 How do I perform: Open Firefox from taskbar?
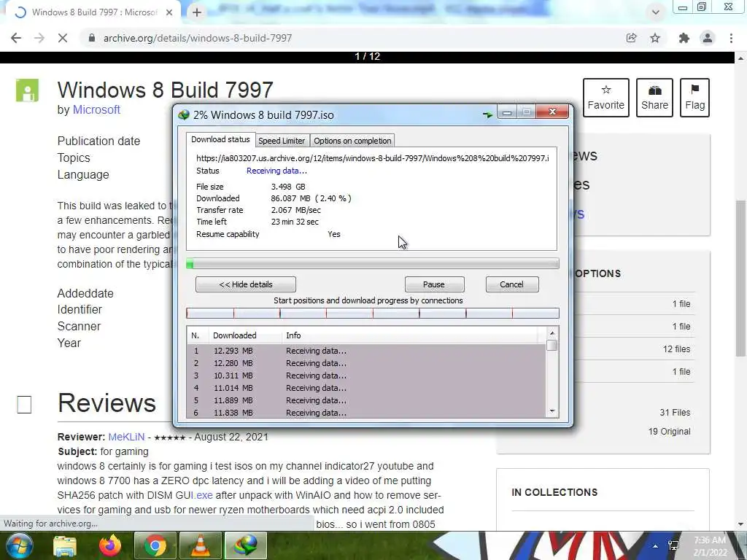pyautogui.click(x=110, y=545)
